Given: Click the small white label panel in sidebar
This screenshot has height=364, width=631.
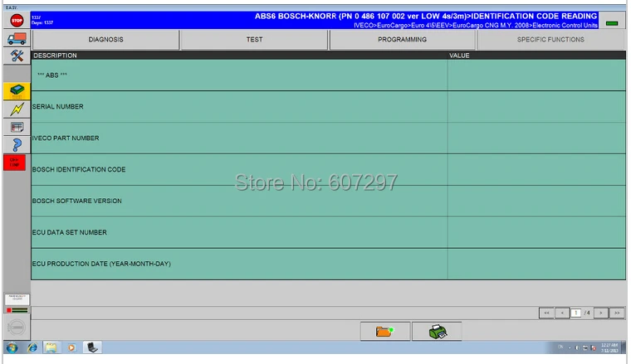Looking at the screenshot, I should [x=17, y=299].
